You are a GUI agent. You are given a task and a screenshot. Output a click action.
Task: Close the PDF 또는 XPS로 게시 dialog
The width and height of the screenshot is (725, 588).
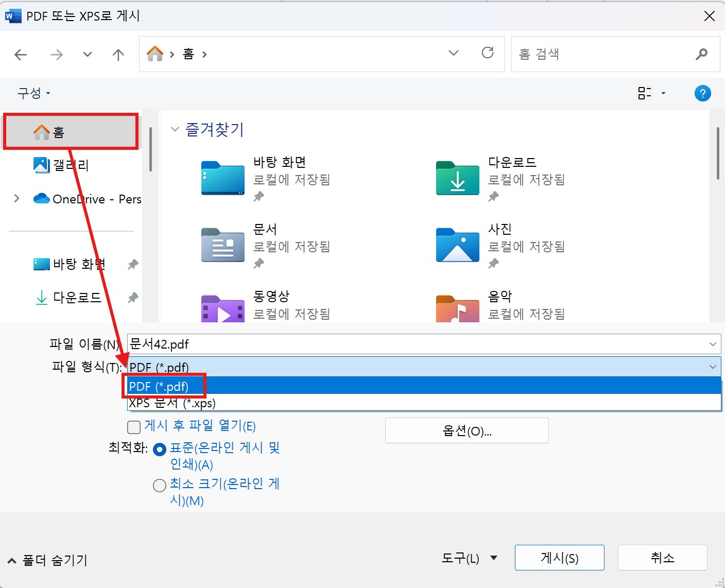click(x=710, y=16)
